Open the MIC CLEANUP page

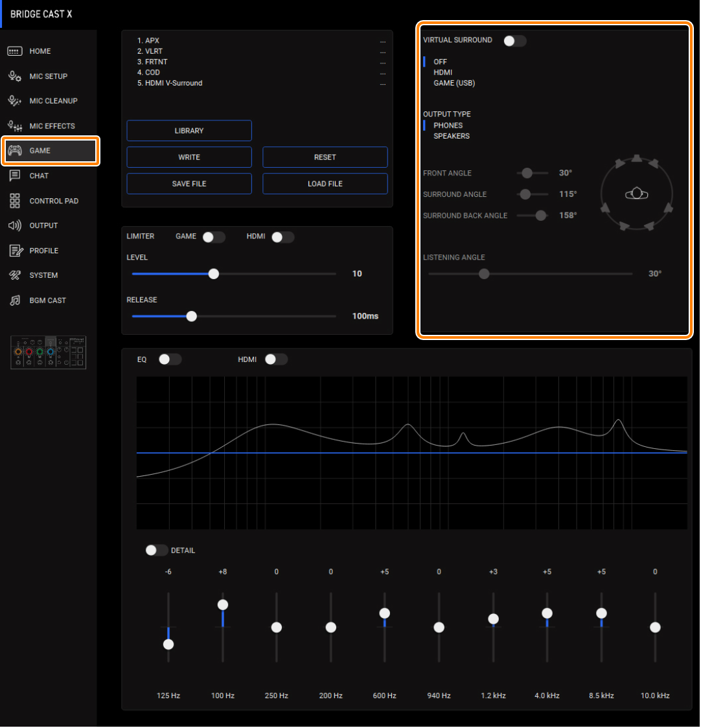coord(49,101)
